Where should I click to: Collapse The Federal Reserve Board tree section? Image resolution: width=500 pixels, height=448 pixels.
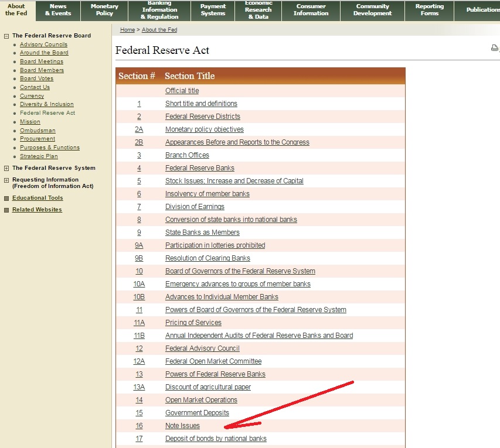click(6, 36)
